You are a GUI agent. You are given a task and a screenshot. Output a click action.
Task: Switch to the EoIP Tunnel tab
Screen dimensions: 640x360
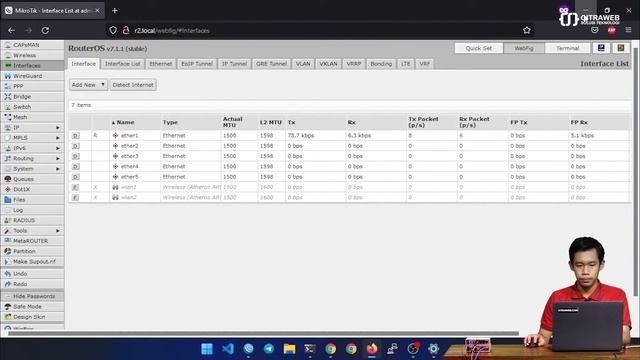point(197,64)
